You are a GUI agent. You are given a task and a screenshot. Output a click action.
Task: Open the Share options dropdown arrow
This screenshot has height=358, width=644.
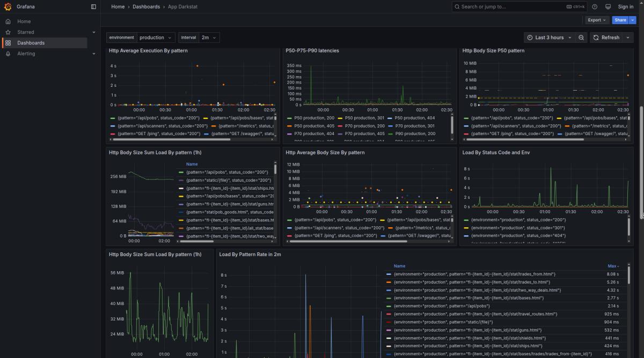pyautogui.click(x=632, y=20)
